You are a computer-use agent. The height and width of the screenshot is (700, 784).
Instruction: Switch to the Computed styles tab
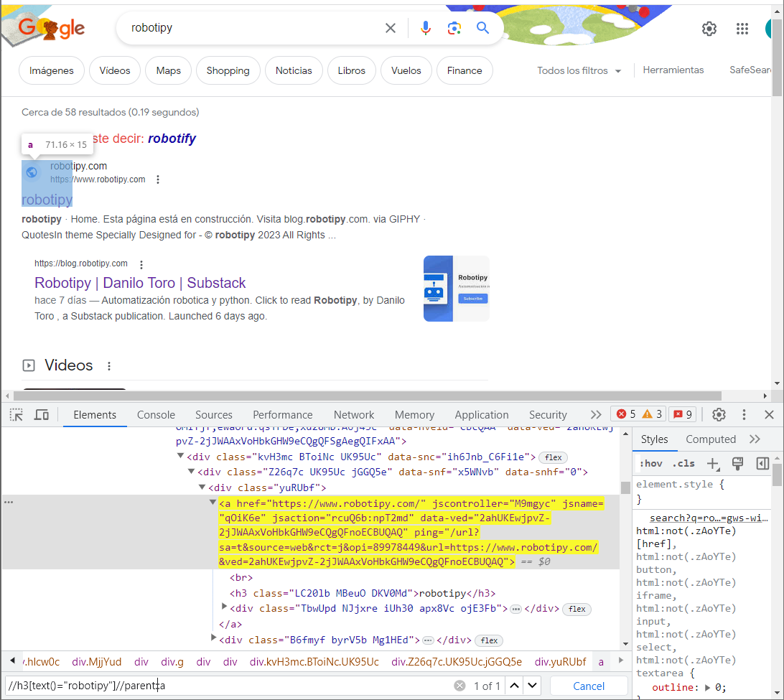pos(710,439)
